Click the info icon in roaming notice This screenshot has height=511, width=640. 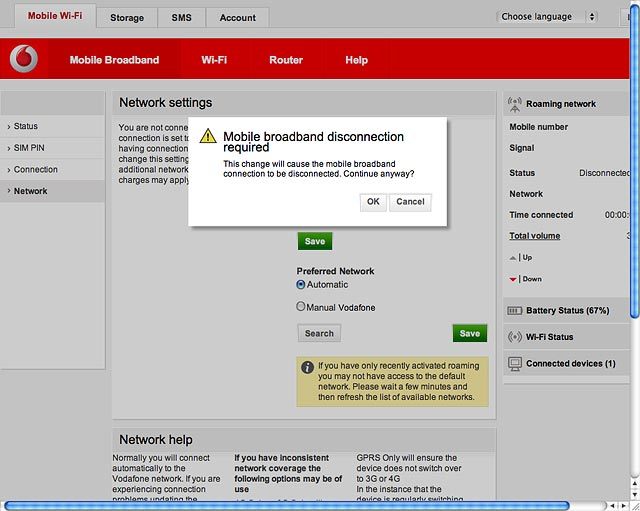coord(307,367)
